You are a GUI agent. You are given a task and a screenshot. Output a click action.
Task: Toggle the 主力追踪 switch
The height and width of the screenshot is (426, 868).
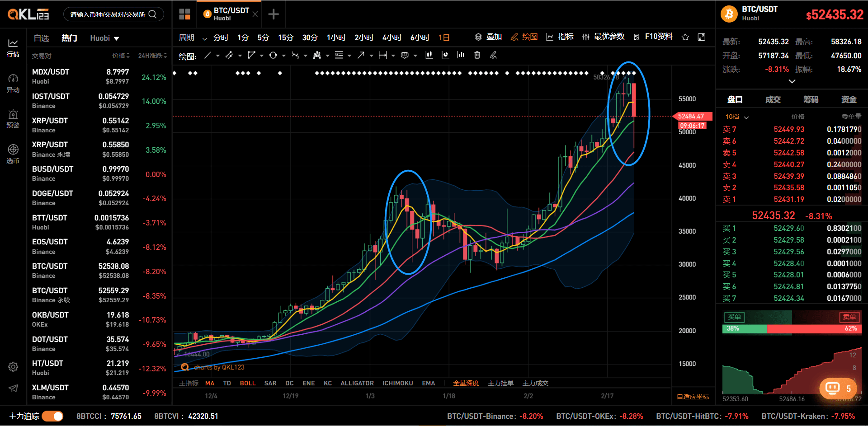click(x=52, y=416)
